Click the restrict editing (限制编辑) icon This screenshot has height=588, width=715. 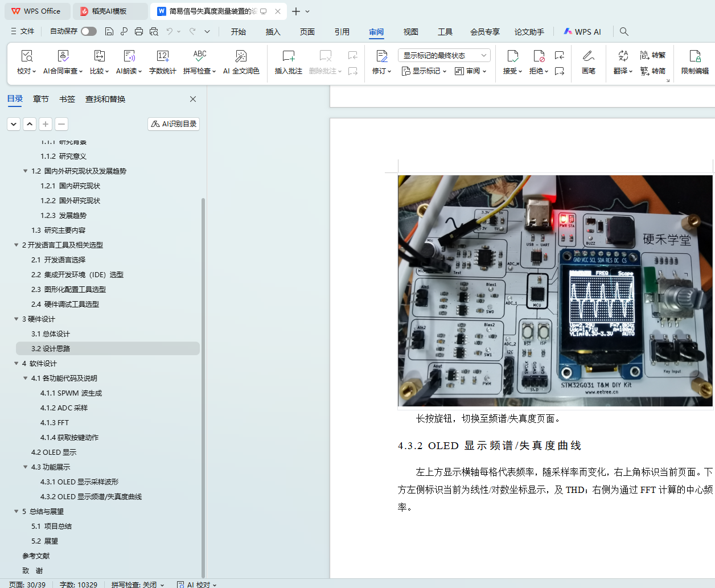(695, 56)
